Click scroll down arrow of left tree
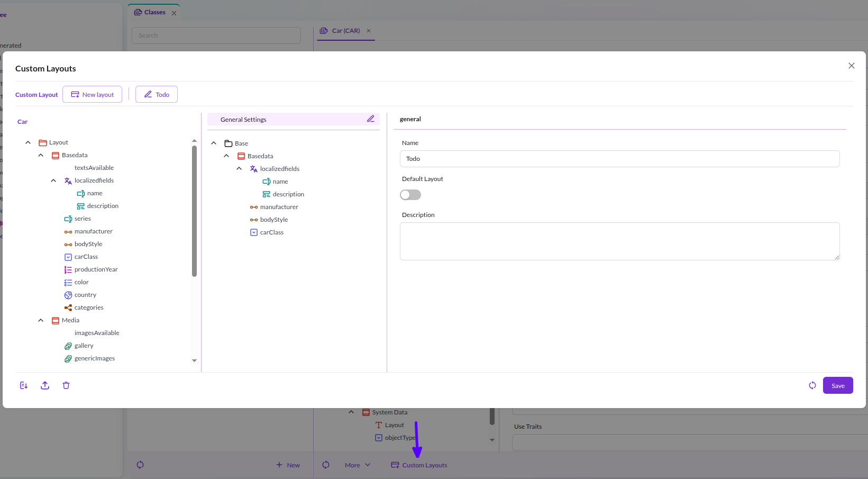The height and width of the screenshot is (479, 868). 194,360
